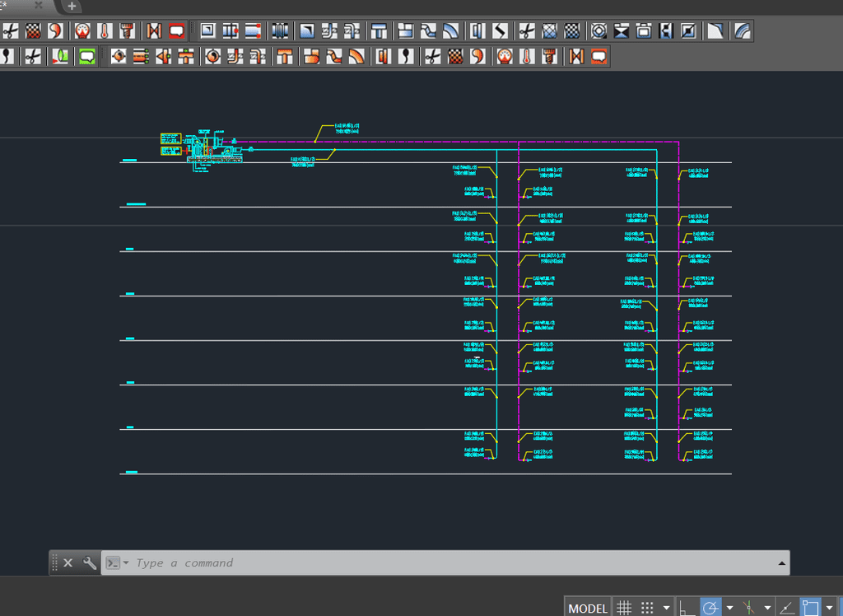Screen dimensions: 843x616
Task: Close the command line window
Action: (68, 562)
